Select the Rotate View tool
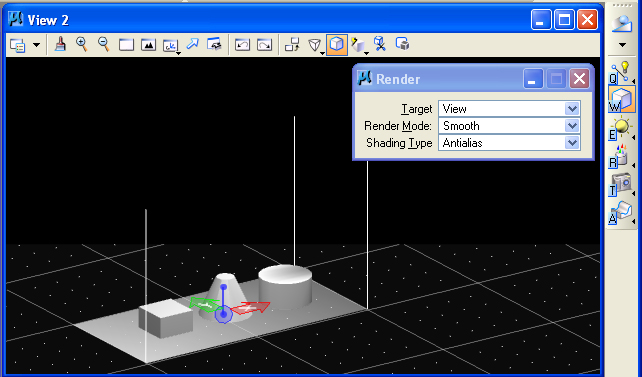The width and height of the screenshot is (642, 377). pos(170,45)
